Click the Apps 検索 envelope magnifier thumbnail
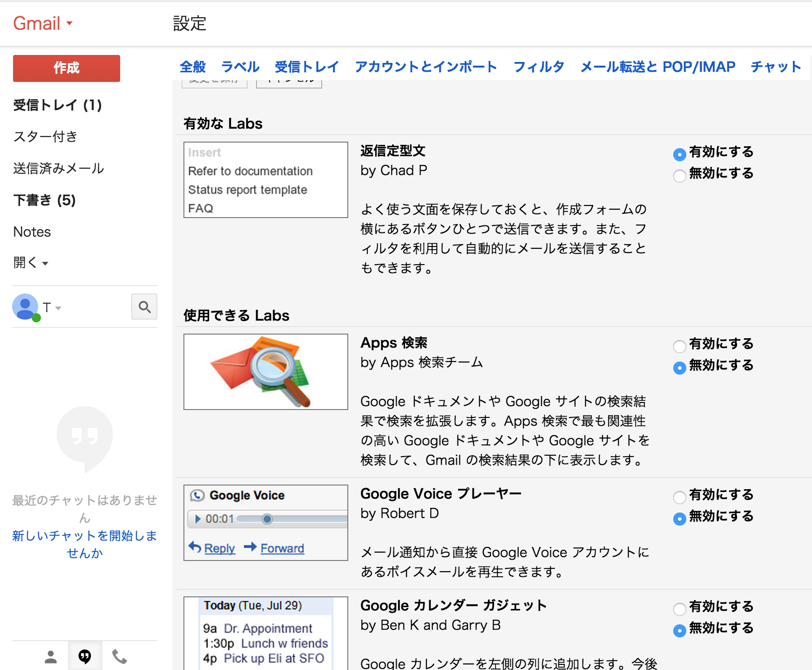 [266, 372]
